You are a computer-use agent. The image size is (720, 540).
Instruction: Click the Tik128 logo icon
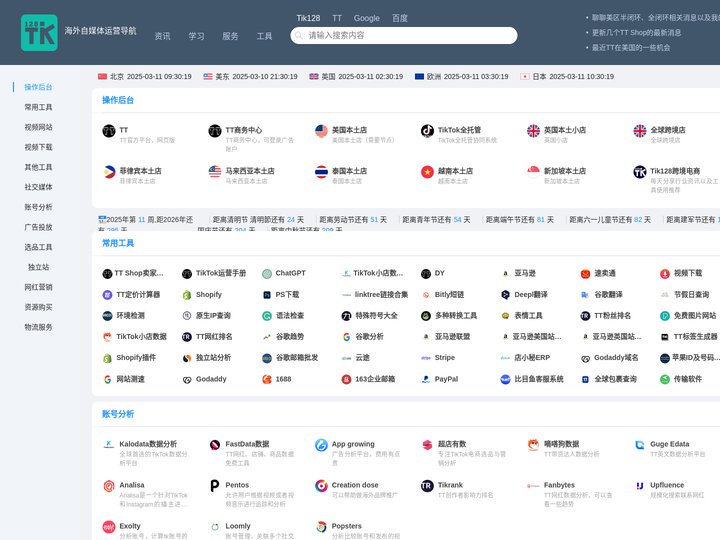(x=39, y=33)
